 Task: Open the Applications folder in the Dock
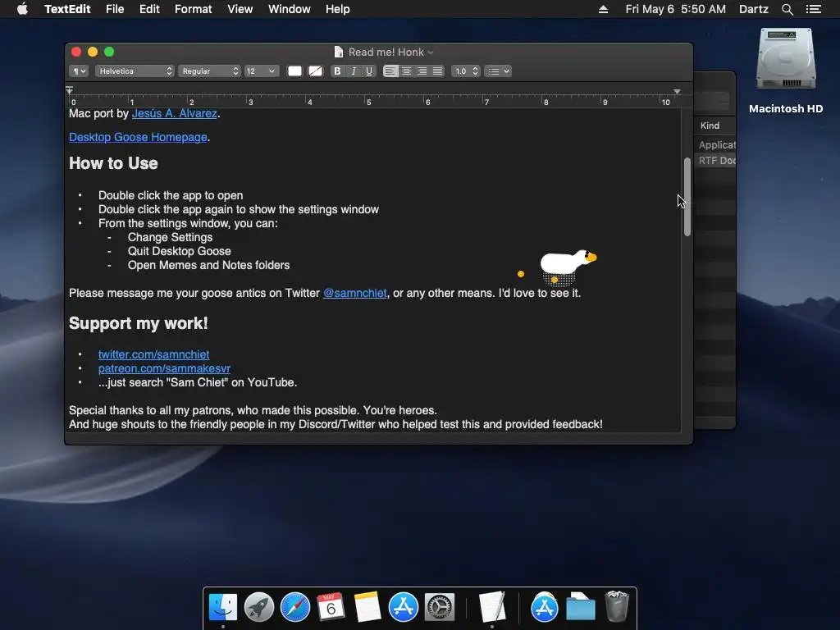(x=545, y=608)
